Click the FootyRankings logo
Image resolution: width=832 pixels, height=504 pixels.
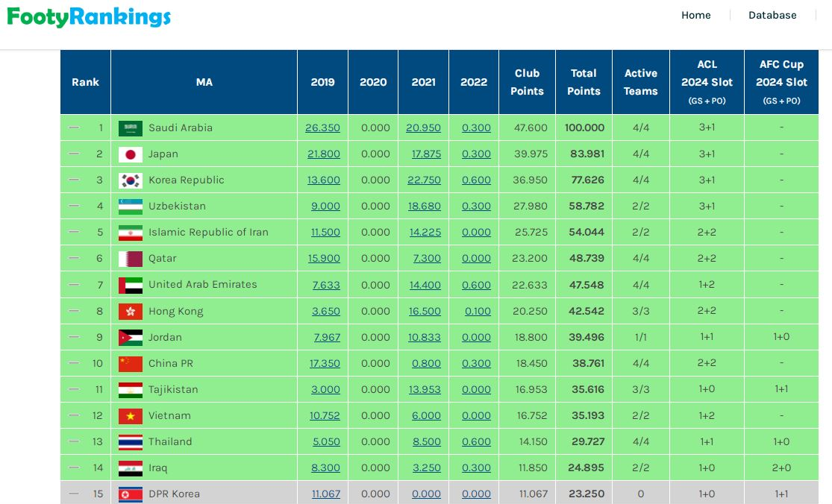[x=89, y=17]
